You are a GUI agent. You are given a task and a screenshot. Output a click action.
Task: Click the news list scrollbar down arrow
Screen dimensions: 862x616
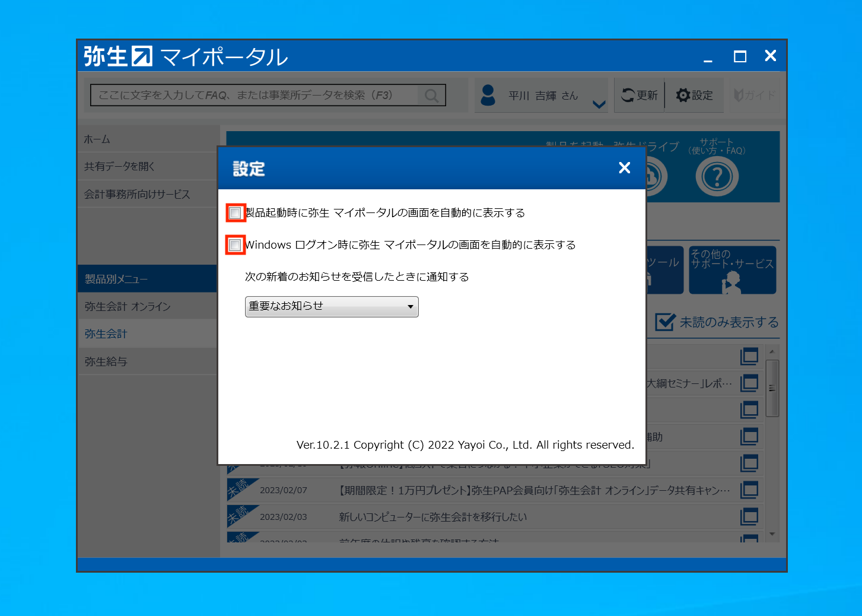tap(772, 534)
